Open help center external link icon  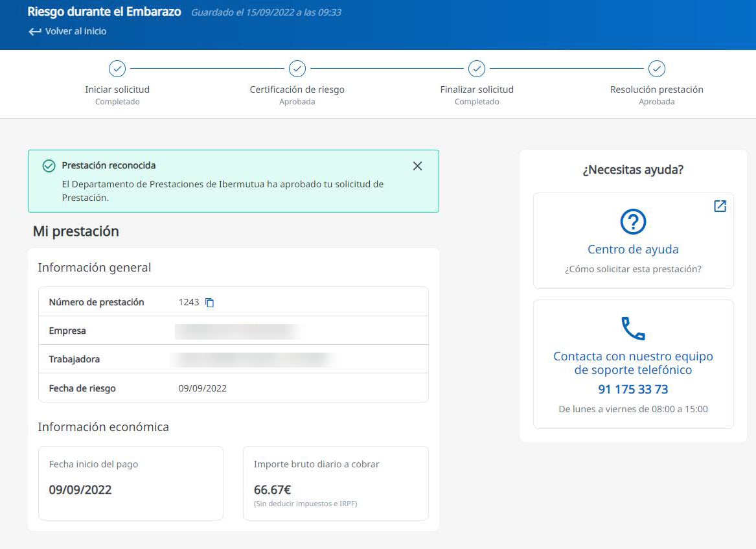point(720,206)
